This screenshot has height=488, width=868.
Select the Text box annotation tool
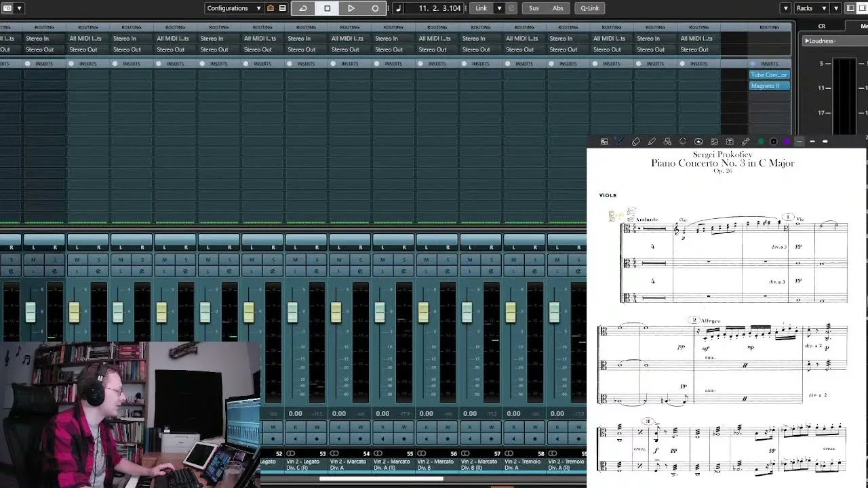pyautogui.click(x=730, y=141)
